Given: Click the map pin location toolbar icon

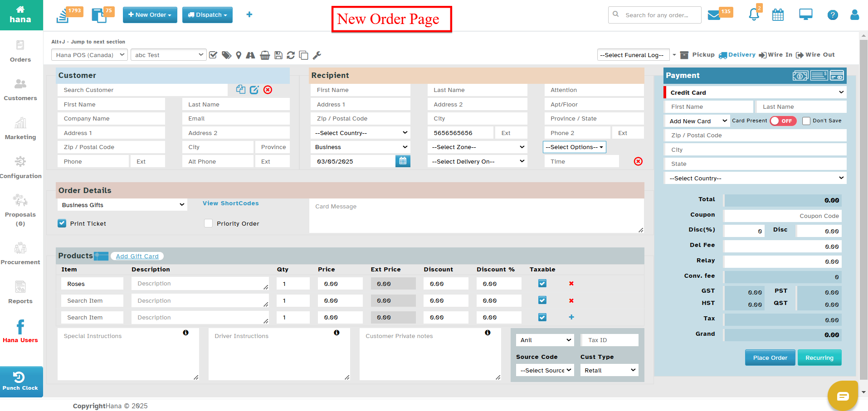Looking at the screenshot, I should (239, 55).
